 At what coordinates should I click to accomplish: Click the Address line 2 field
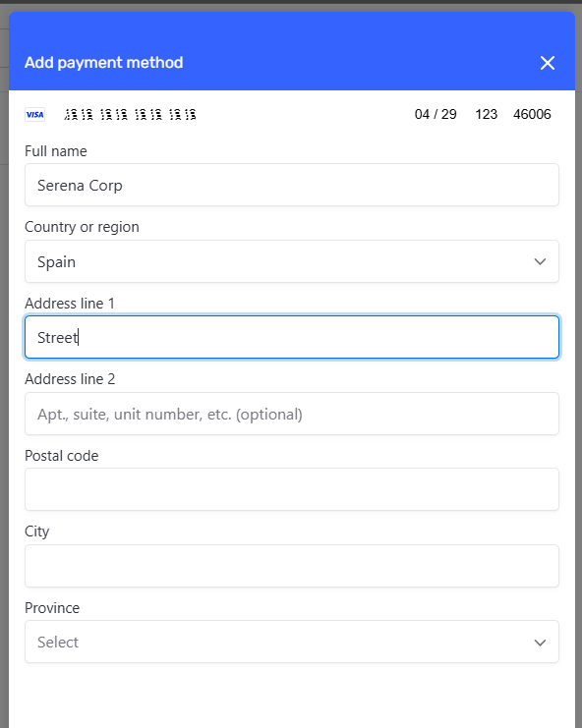(x=292, y=414)
